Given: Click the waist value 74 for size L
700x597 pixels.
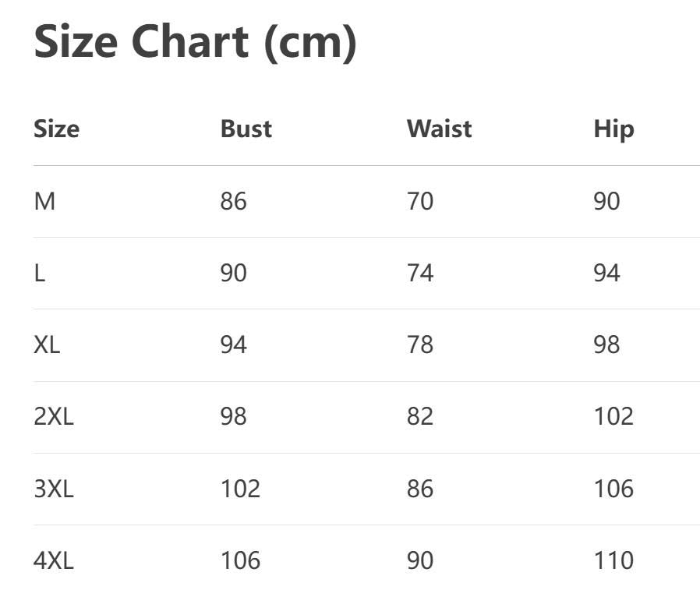Looking at the screenshot, I should 420,274.
